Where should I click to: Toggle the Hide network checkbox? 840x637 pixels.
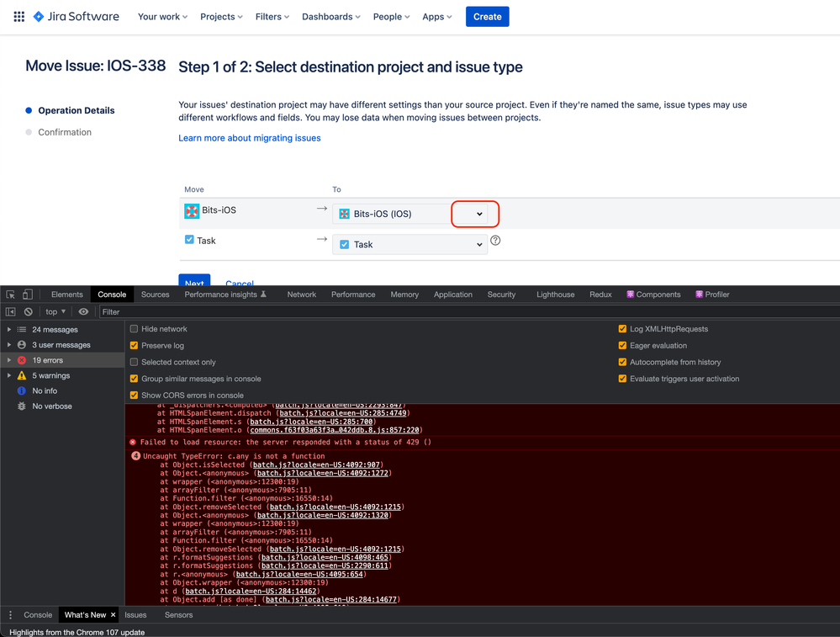point(134,329)
